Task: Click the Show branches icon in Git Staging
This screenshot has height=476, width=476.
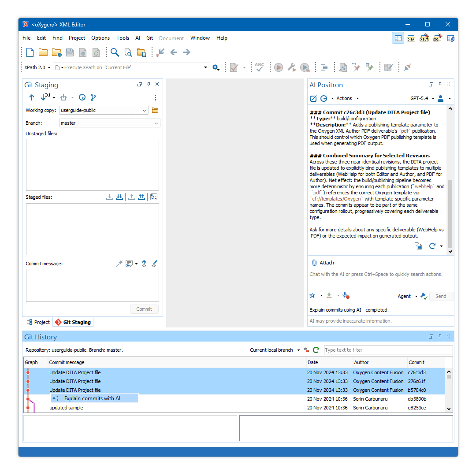Action: (93, 97)
